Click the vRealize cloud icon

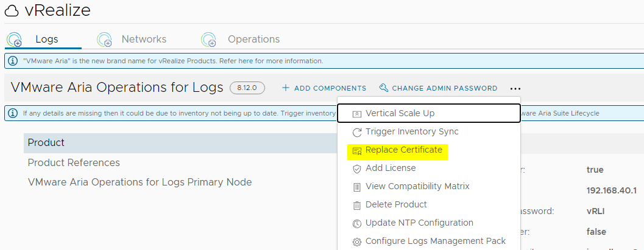(x=12, y=11)
